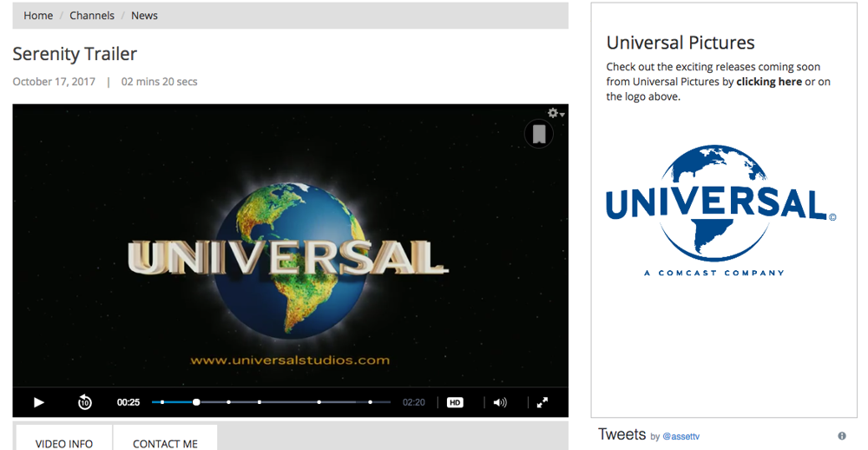Bookmark the video using the bookmark icon

tap(539, 134)
